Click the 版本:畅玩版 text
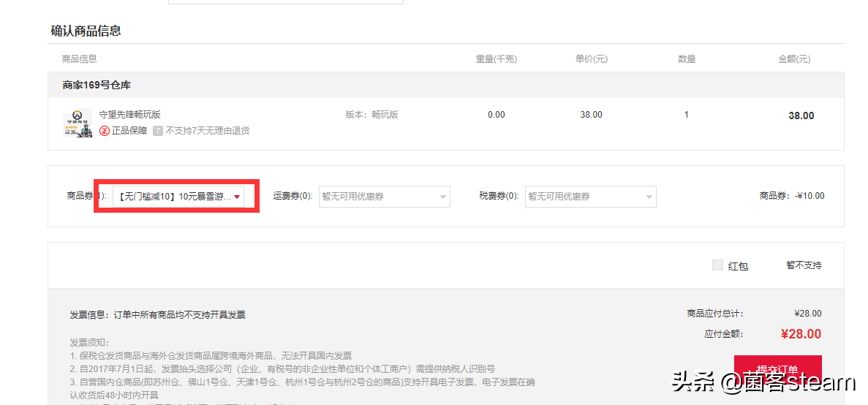Viewport: 868px width, 405px height. [371, 115]
